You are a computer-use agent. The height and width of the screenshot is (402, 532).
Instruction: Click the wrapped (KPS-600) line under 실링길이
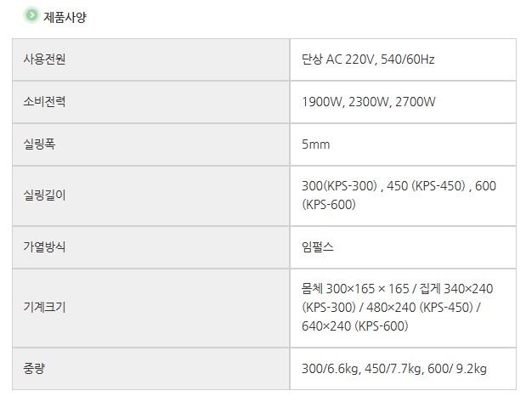(x=328, y=205)
